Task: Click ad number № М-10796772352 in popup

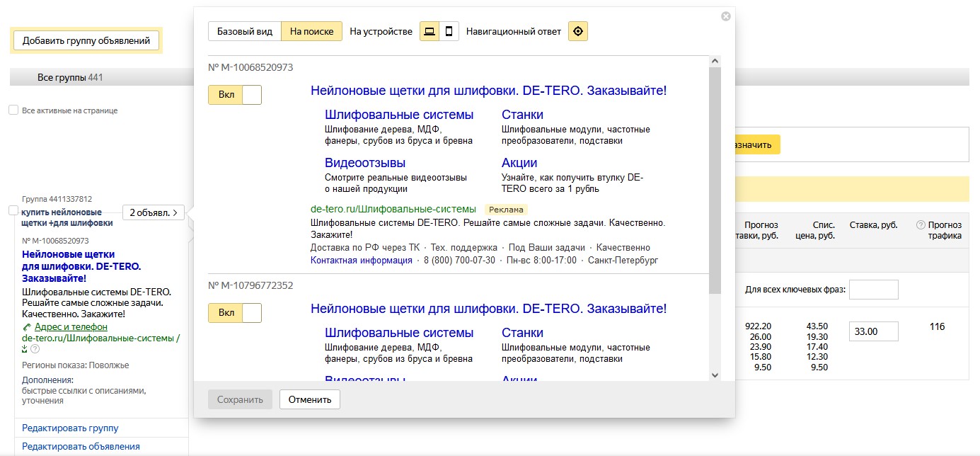Action: pyautogui.click(x=250, y=285)
